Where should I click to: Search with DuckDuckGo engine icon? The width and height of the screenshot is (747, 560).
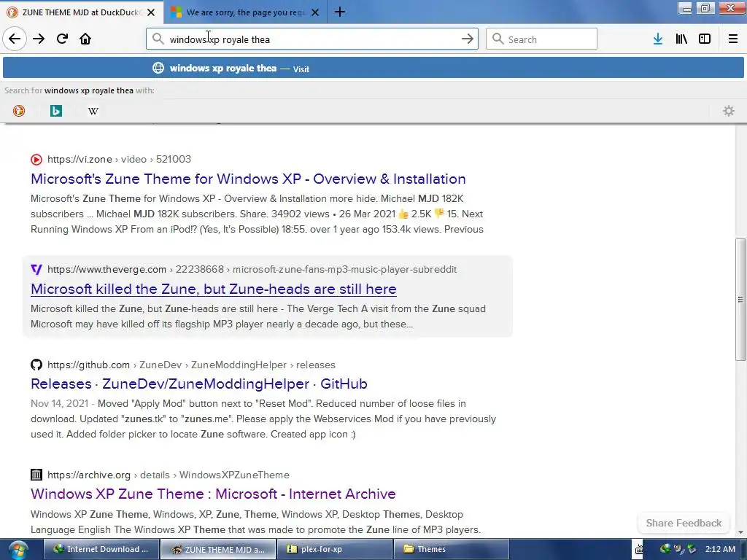pos(19,111)
